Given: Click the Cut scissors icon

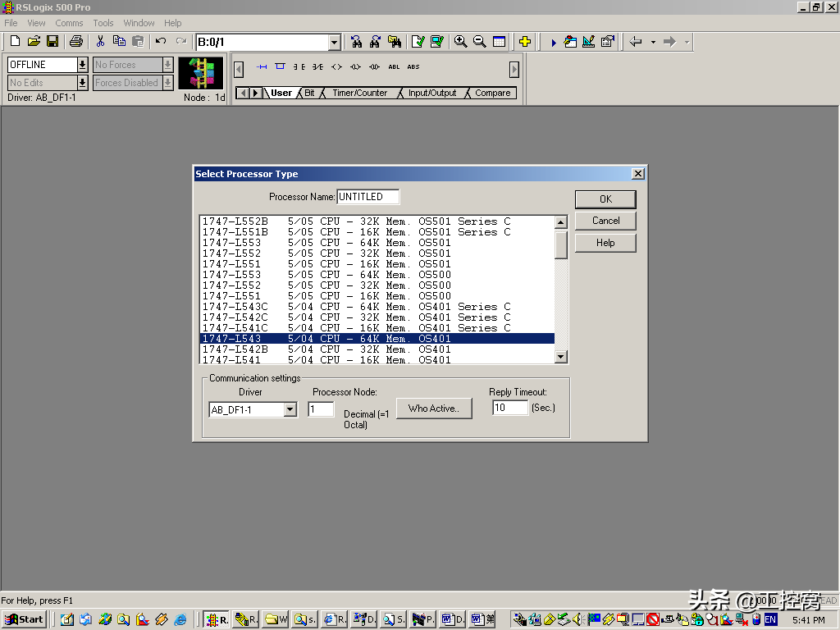Looking at the screenshot, I should (100, 42).
